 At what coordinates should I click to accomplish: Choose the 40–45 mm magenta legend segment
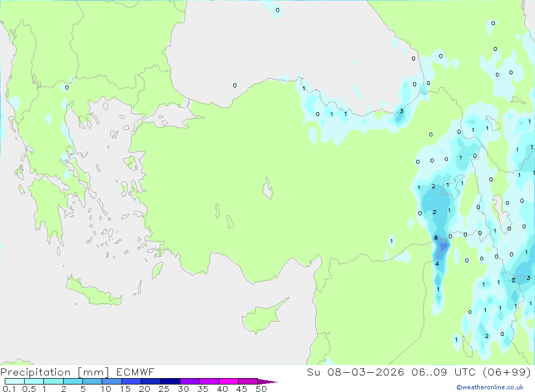click(228, 381)
